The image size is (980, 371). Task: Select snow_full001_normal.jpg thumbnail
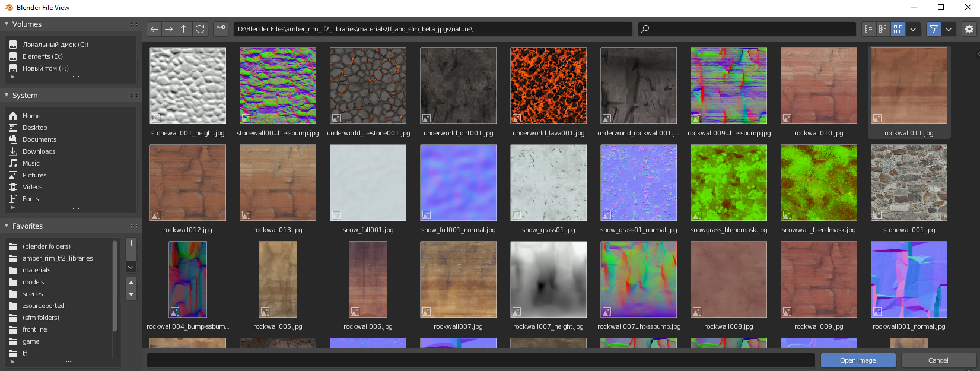click(x=459, y=183)
